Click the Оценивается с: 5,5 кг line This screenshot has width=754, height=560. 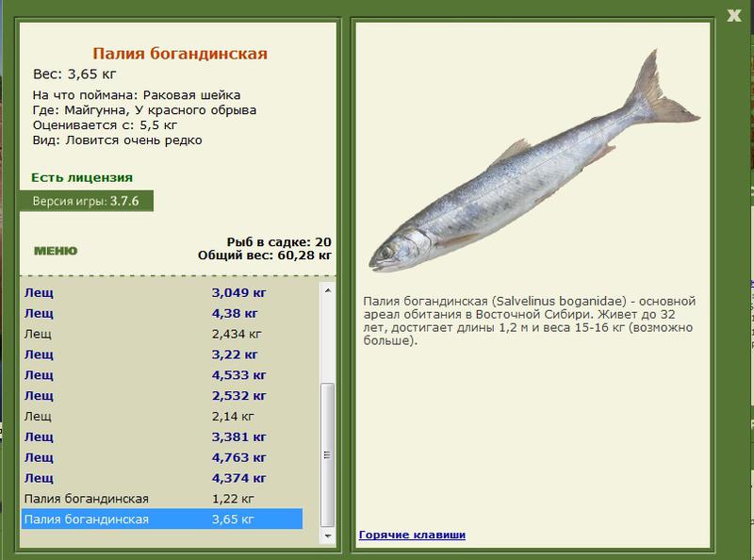[105, 125]
